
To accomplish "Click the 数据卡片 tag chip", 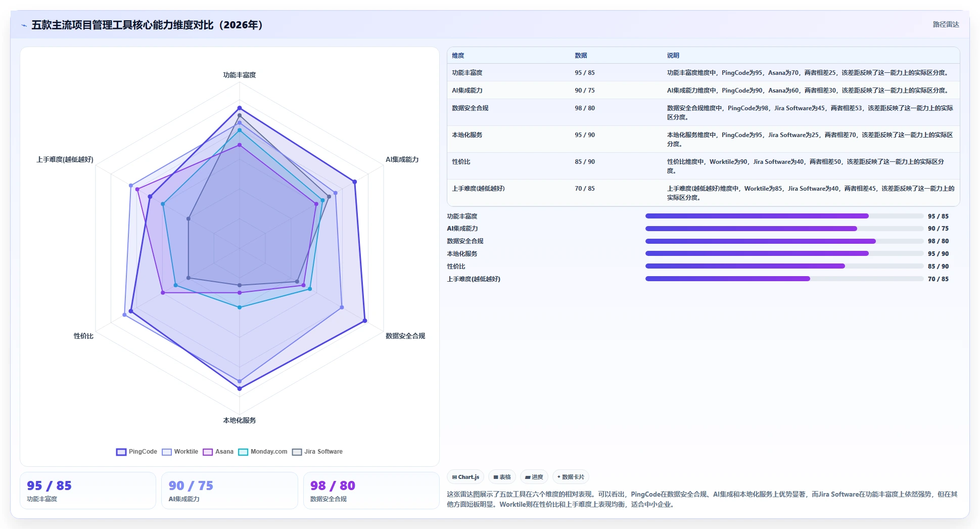I will [571, 477].
